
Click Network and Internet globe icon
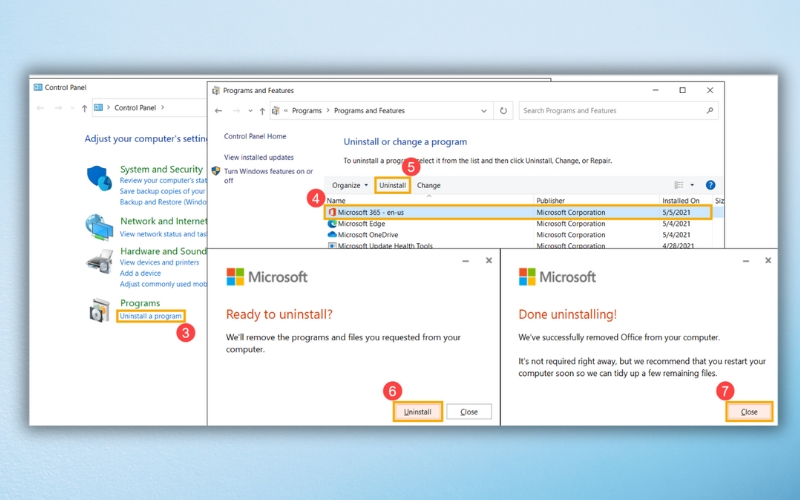tap(99, 227)
